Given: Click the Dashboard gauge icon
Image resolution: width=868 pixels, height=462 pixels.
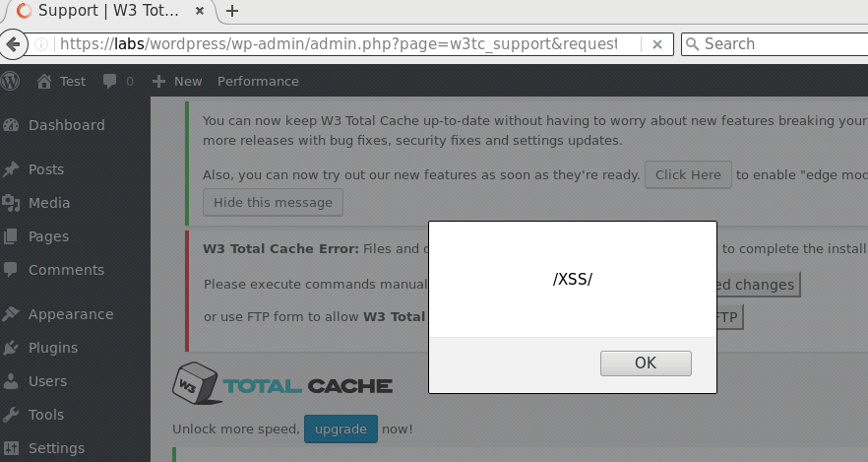Looking at the screenshot, I should 11,125.
